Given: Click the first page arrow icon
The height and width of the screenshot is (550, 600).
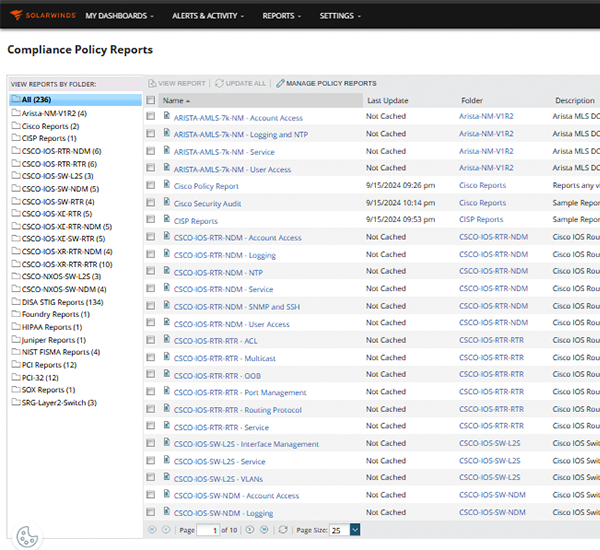Looking at the screenshot, I should point(152,530).
